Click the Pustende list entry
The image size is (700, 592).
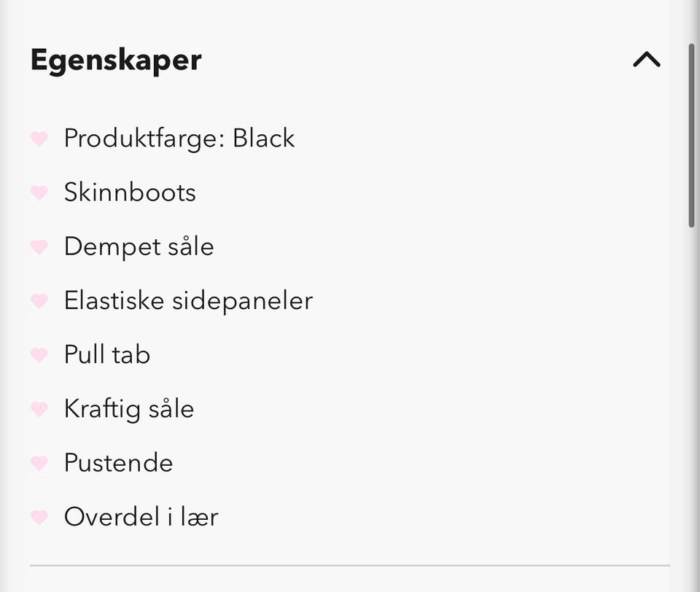118,463
